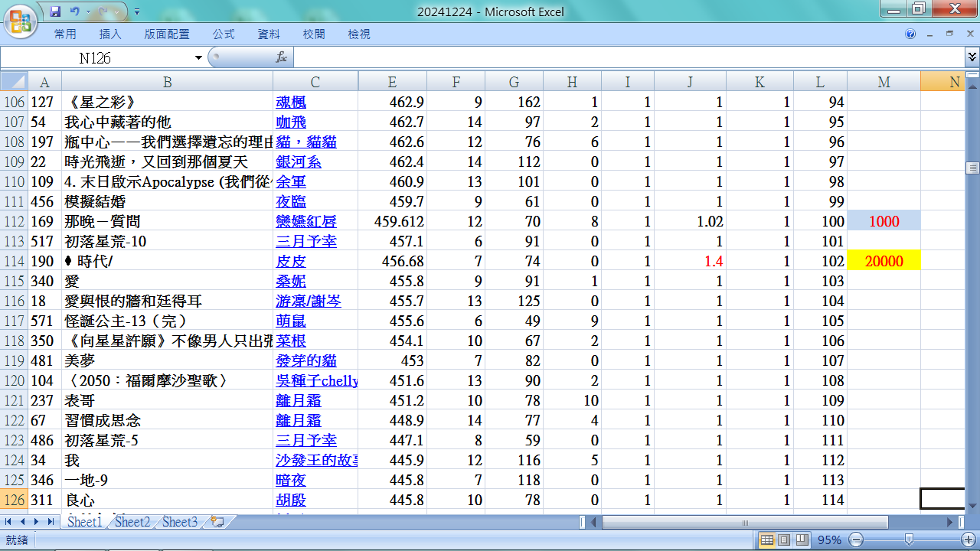The width and height of the screenshot is (980, 551).
Task: Go to first sheet navigation arrow
Action: pyautogui.click(x=9, y=522)
